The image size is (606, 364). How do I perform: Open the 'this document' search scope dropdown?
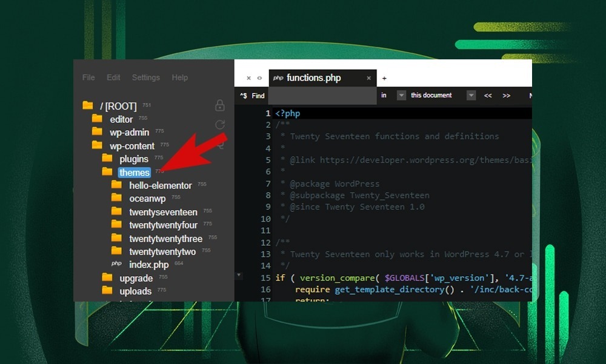tap(432, 95)
